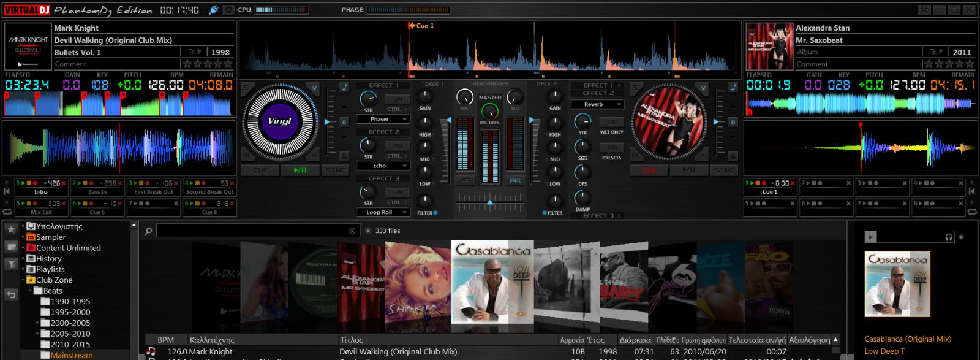The width and height of the screenshot is (980, 360).
Task: Toggle the Reverb PRESETS button
Action: 612,148
